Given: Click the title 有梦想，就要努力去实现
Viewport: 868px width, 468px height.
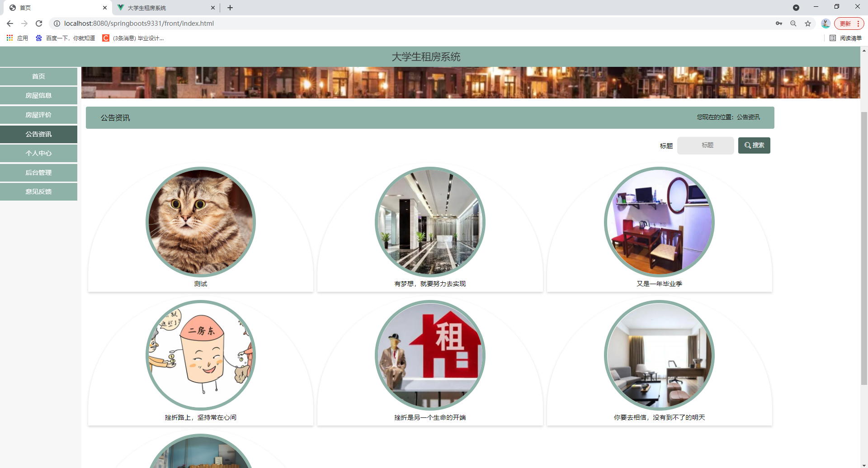Looking at the screenshot, I should click(x=430, y=284).
